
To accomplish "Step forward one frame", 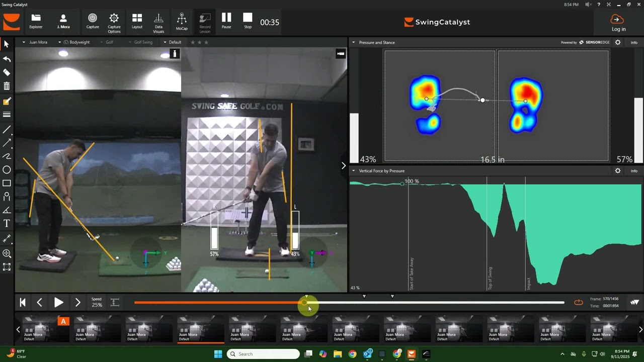I will 77,302.
